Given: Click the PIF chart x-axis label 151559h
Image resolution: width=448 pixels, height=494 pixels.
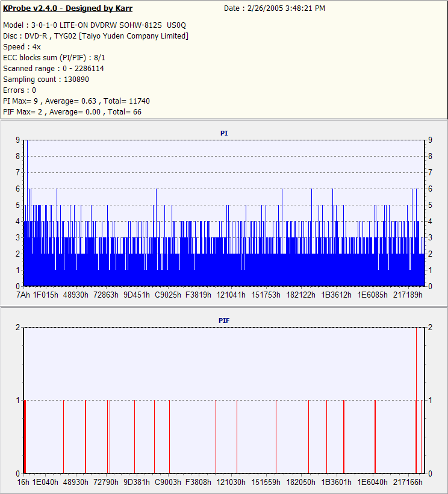Looking at the screenshot, I should [x=266, y=483].
